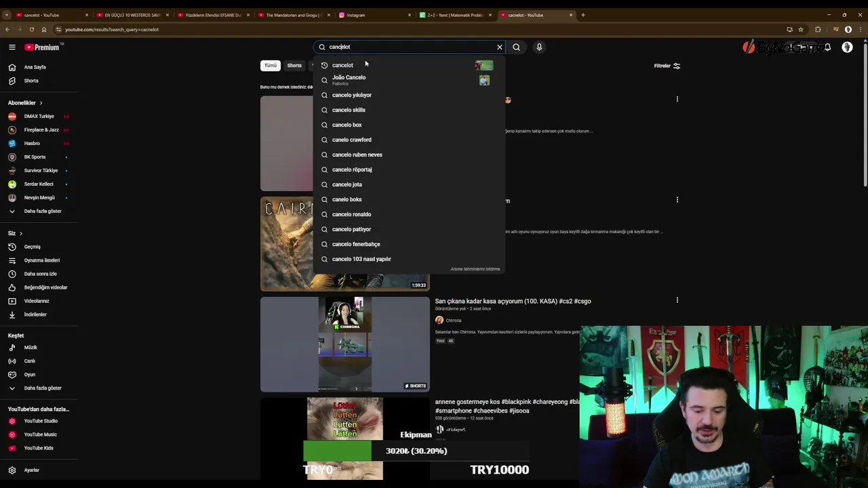The image size is (868, 488).
Task: Select the 'Tümü' filter chip
Action: 271,66
